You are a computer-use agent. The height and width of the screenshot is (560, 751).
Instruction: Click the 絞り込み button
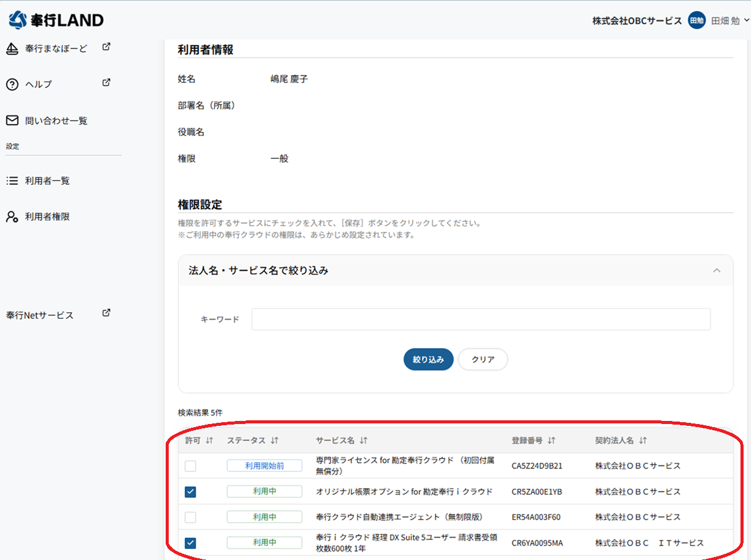click(x=428, y=360)
